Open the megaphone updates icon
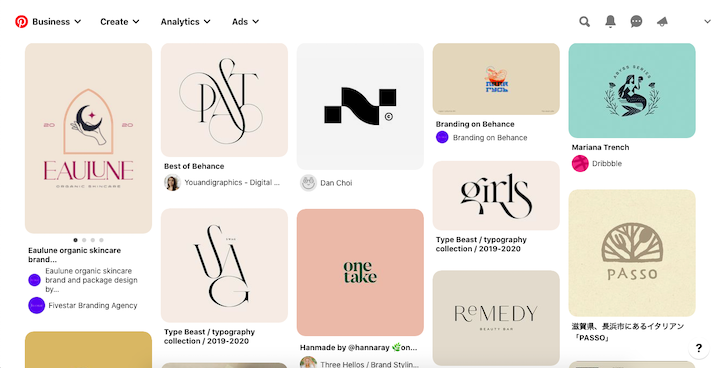720x368 pixels. pos(662,22)
